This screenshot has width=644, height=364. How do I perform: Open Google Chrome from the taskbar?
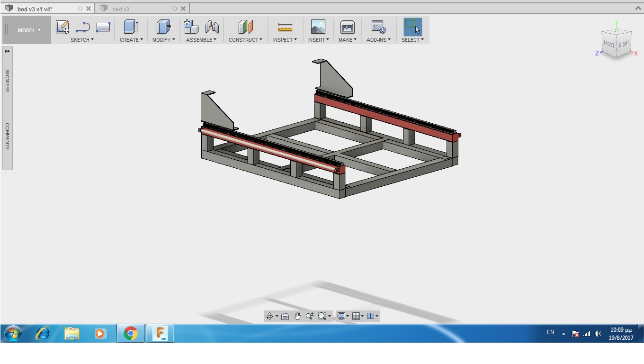click(x=131, y=334)
